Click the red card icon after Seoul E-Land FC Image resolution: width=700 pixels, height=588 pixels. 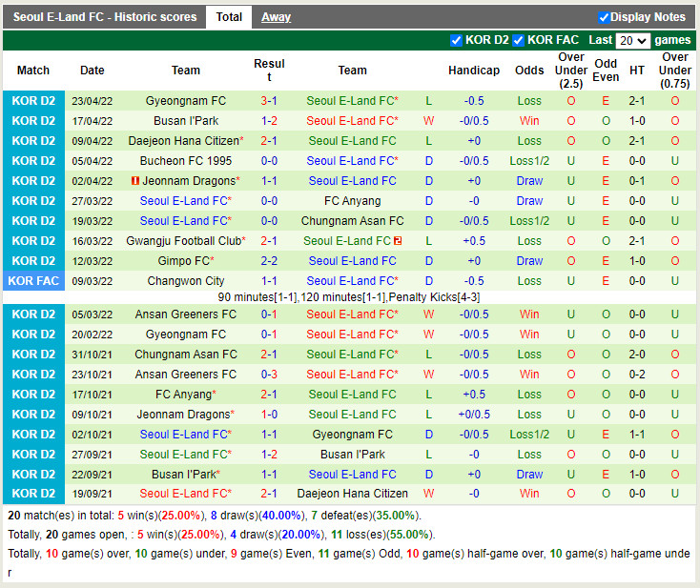pyautogui.click(x=398, y=241)
